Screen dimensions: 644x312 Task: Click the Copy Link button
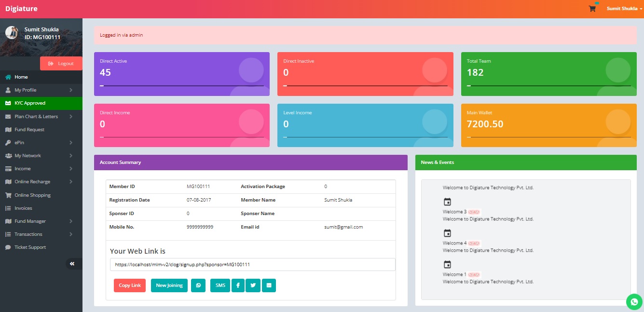coord(130,285)
